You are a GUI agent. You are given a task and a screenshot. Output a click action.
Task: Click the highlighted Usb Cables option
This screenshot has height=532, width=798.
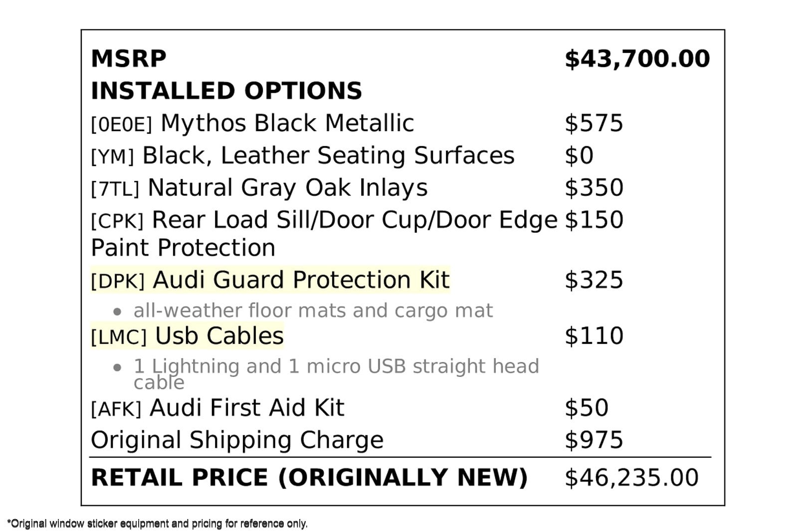point(187,336)
